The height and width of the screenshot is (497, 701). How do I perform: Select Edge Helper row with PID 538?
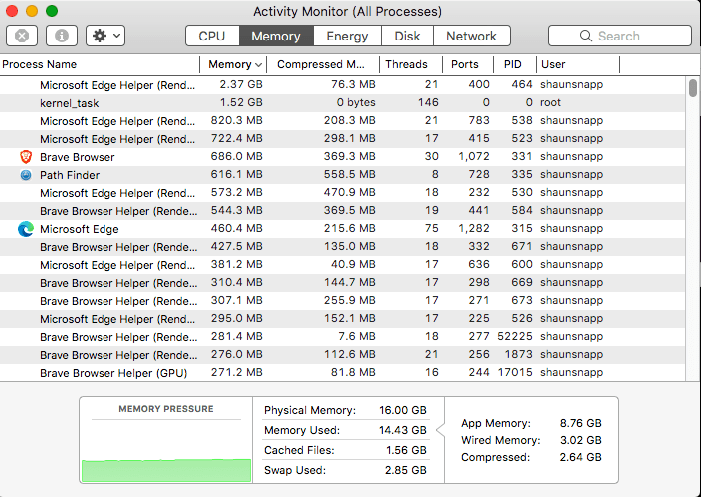(342, 121)
